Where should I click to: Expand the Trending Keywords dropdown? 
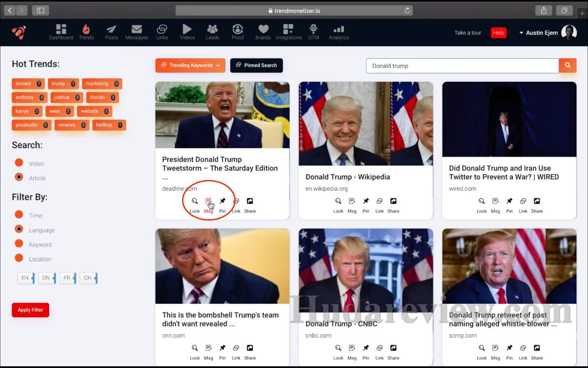click(x=190, y=65)
